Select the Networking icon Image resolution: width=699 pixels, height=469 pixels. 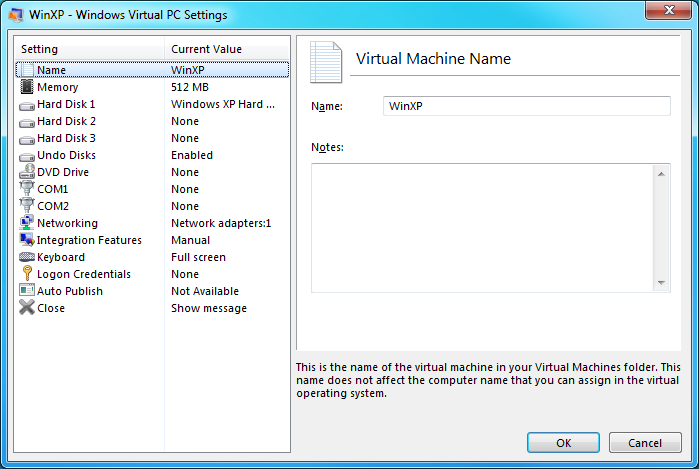point(27,223)
